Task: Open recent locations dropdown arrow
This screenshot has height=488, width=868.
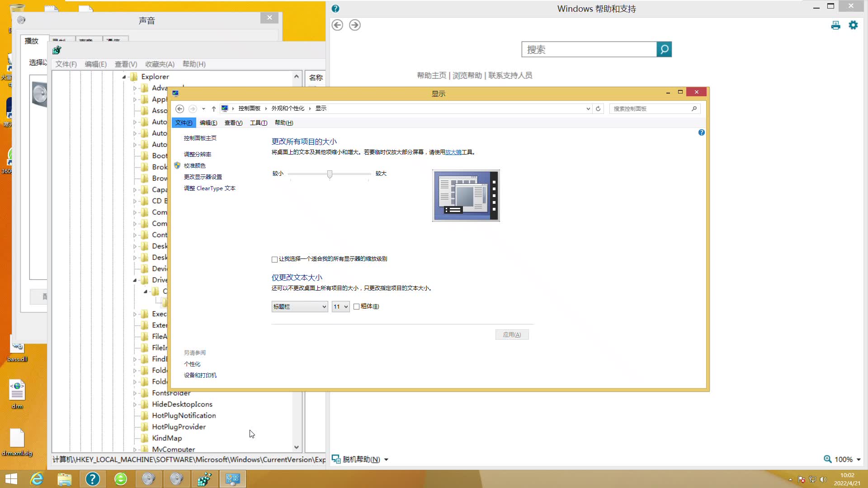Action: (203, 108)
